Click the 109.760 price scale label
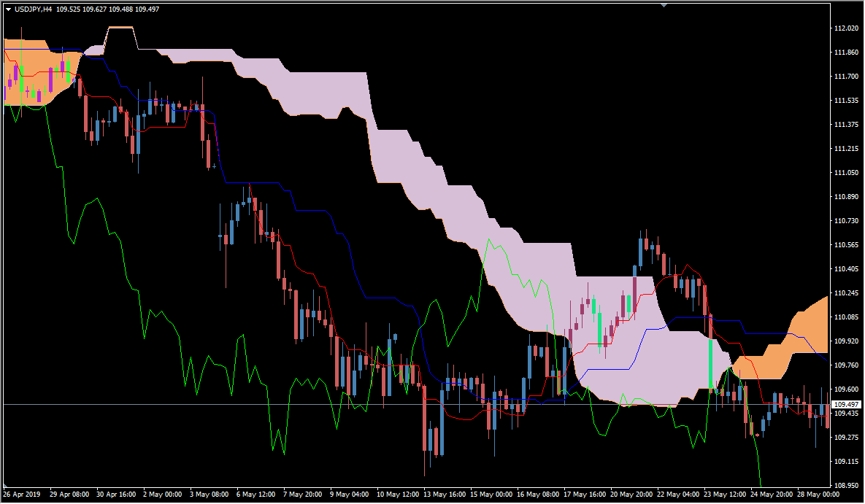The height and width of the screenshot is (504, 865). [x=846, y=365]
